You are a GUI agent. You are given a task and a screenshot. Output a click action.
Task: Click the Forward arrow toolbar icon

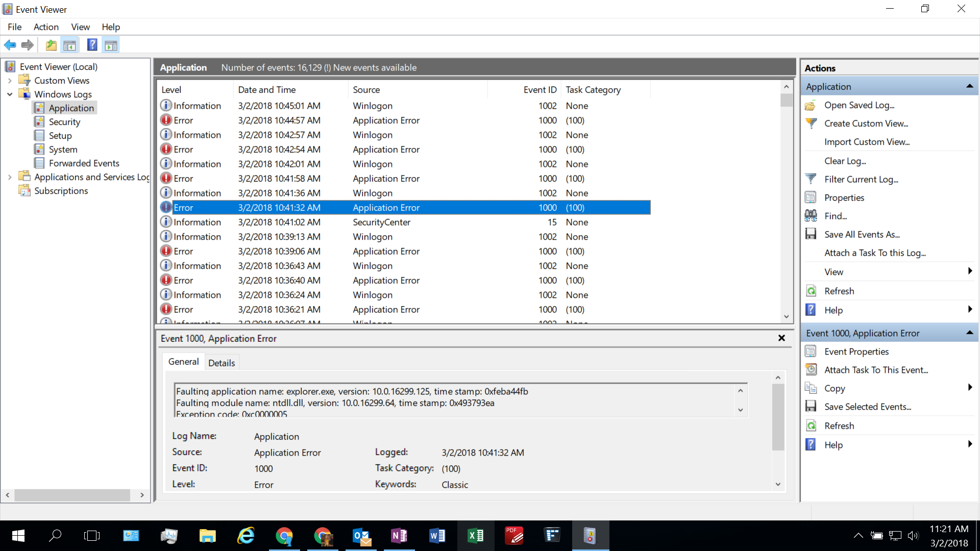[28, 45]
